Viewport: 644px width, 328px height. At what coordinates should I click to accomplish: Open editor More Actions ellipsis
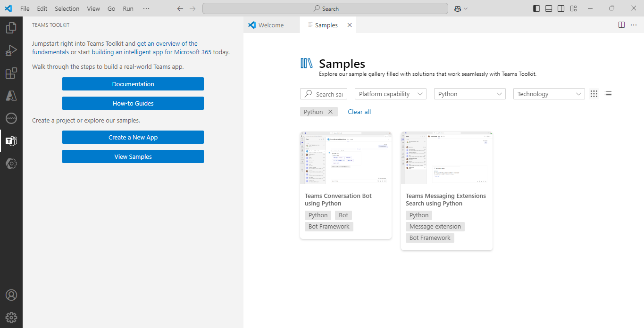pos(634,25)
